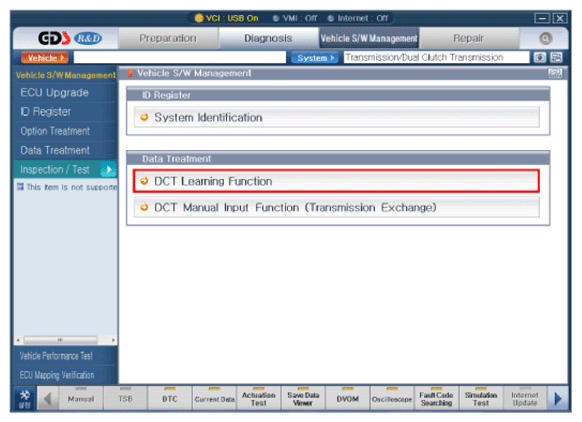
Task: Click the empty Vehicle input field
Action: (180, 58)
